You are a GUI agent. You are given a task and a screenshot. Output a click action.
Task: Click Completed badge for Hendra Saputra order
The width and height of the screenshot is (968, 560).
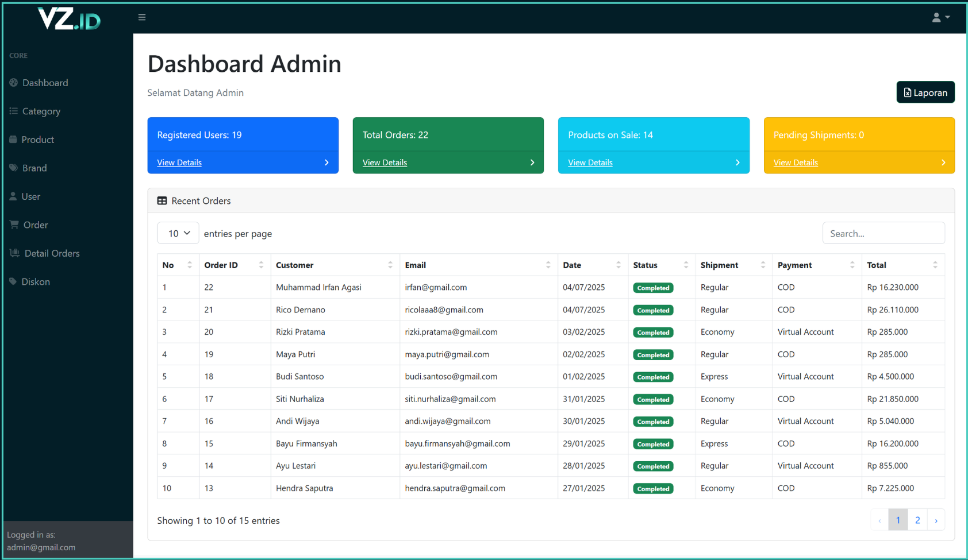pos(653,489)
